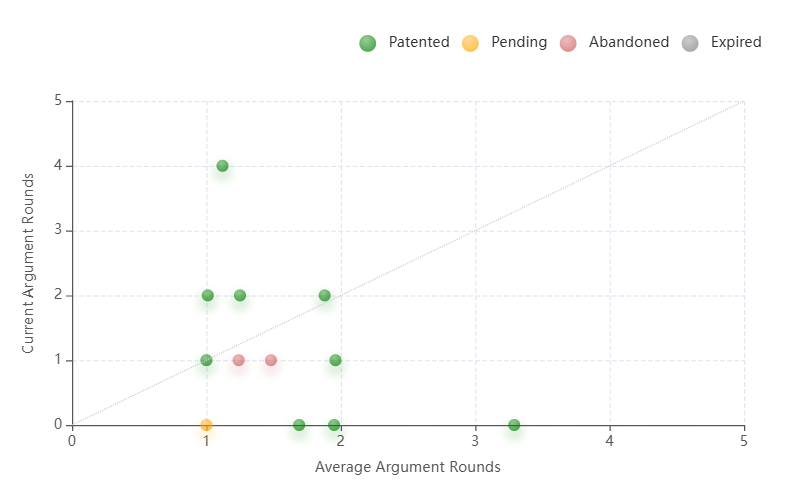Viewport: 798px width, 493px height.
Task: Click the green Patented legend circle
Action: (x=368, y=43)
